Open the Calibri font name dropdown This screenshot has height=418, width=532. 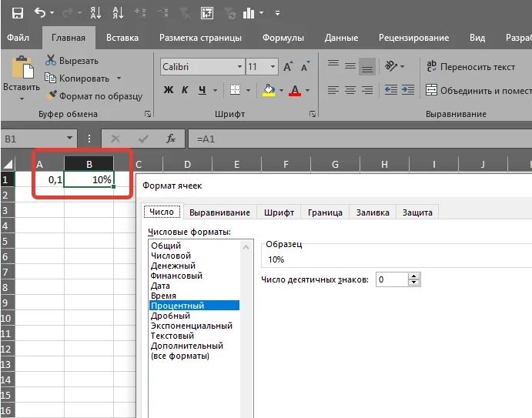(x=239, y=66)
